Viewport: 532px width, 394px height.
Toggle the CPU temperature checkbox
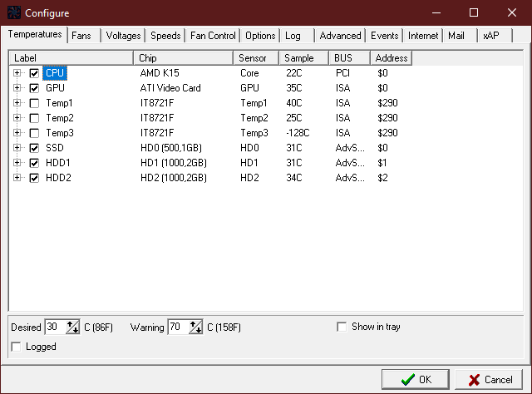pyautogui.click(x=34, y=73)
